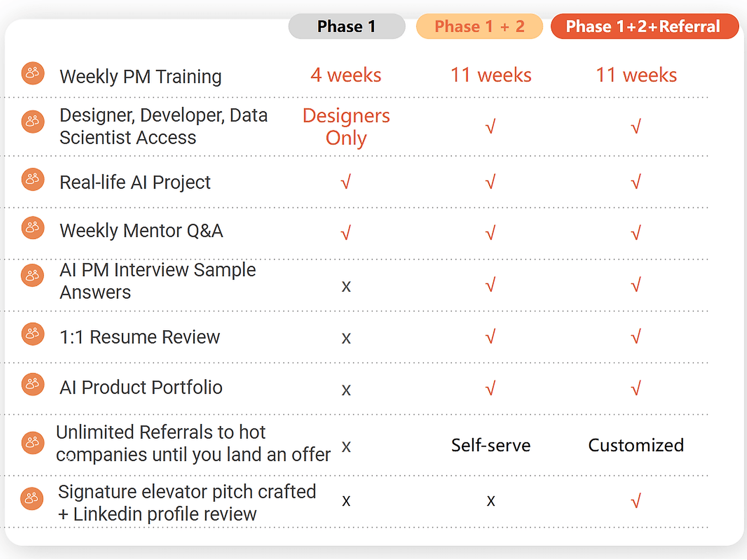Click the icon beside Weekly PM Training
Viewport: 747px width, 560px height.
(33, 73)
